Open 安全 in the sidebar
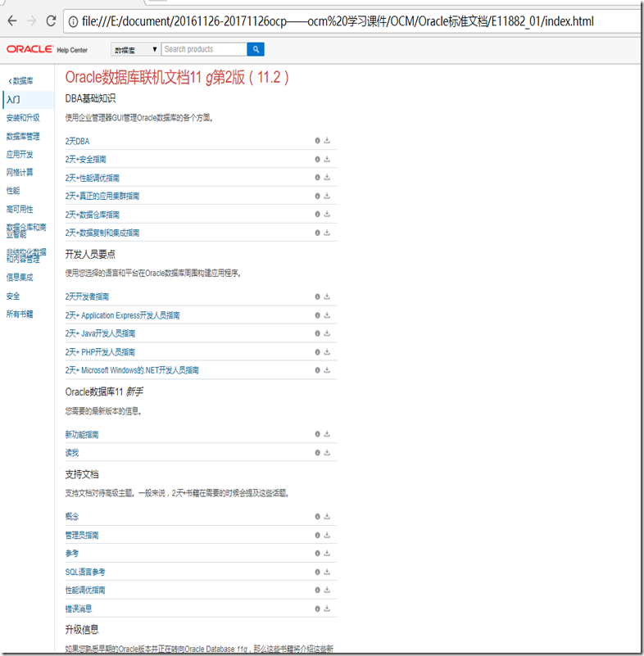Image resolution: width=644 pixels, height=656 pixels. (x=13, y=296)
